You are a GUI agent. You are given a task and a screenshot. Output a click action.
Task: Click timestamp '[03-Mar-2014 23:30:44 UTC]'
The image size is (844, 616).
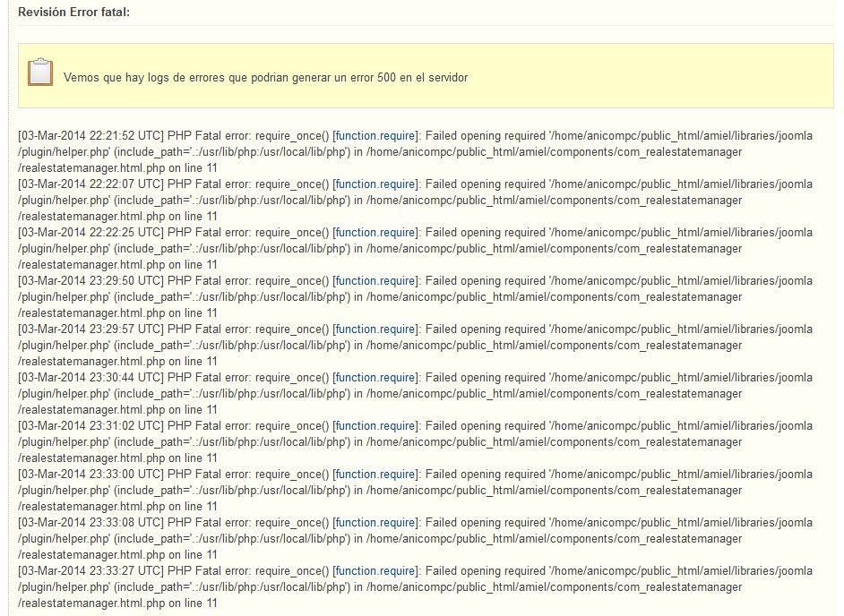(x=91, y=378)
